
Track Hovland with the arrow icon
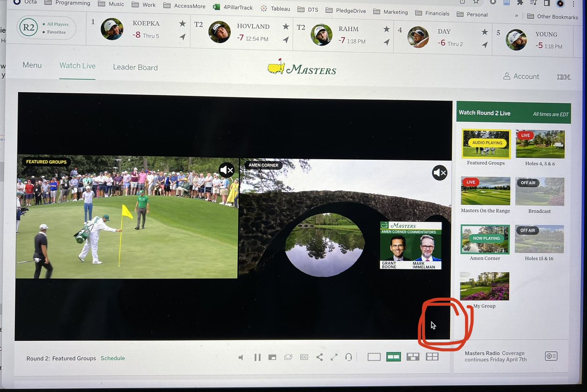coord(286,39)
